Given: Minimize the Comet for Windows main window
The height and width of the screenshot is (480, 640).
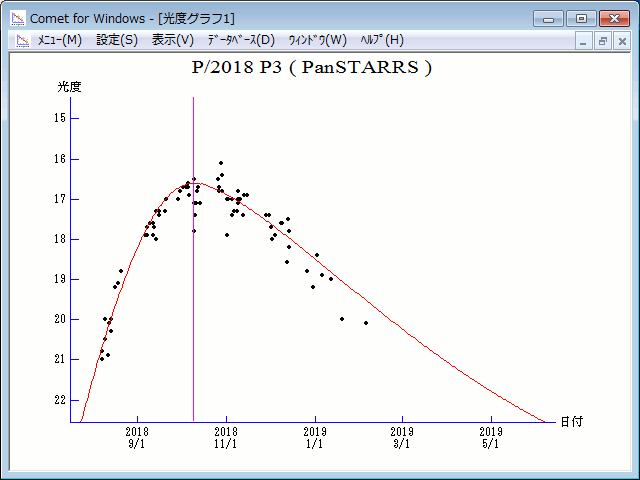Looking at the screenshot, I should (x=549, y=18).
